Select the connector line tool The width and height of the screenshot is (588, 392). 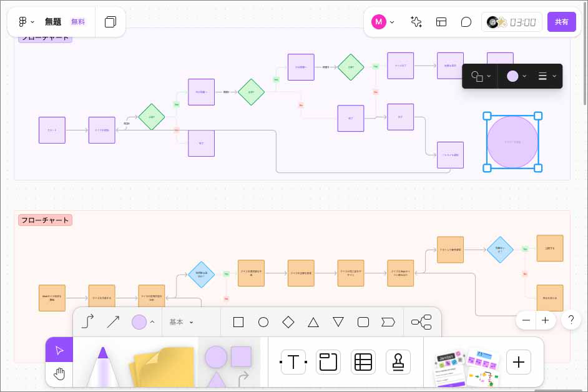coord(87,322)
